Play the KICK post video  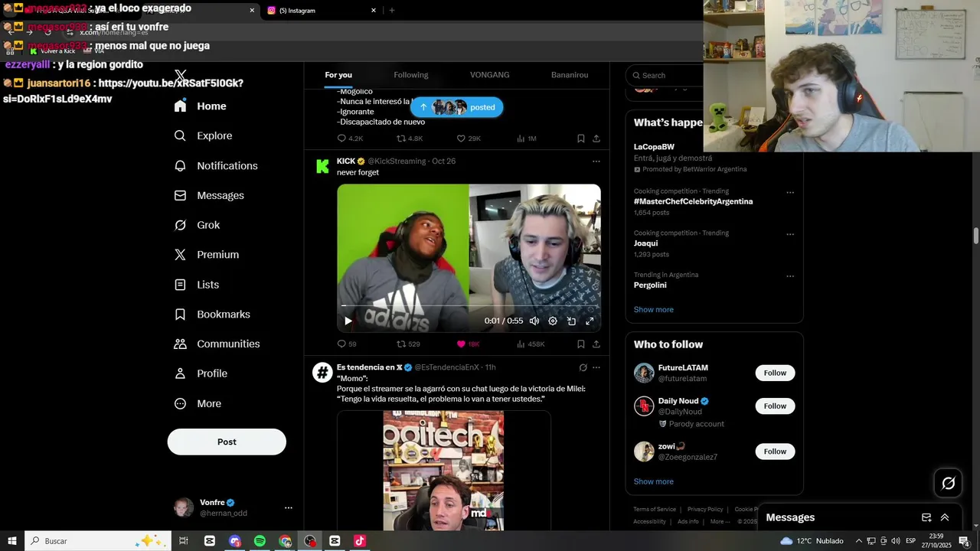(348, 321)
